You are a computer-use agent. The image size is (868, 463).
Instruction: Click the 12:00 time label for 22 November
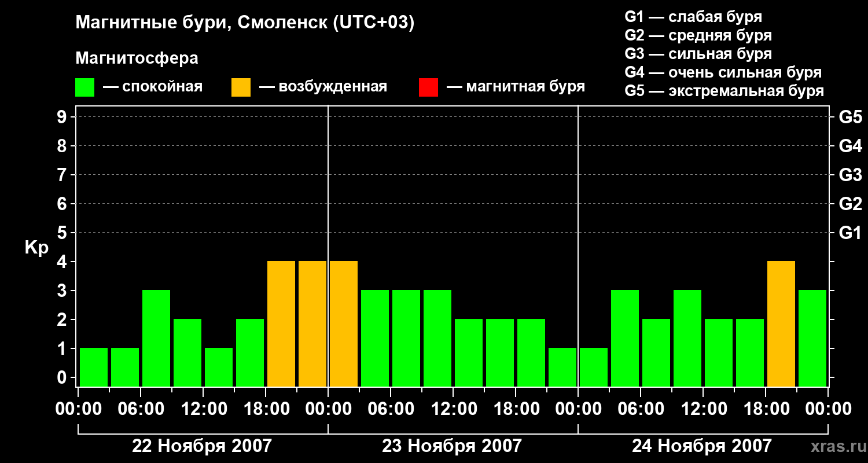point(203,409)
